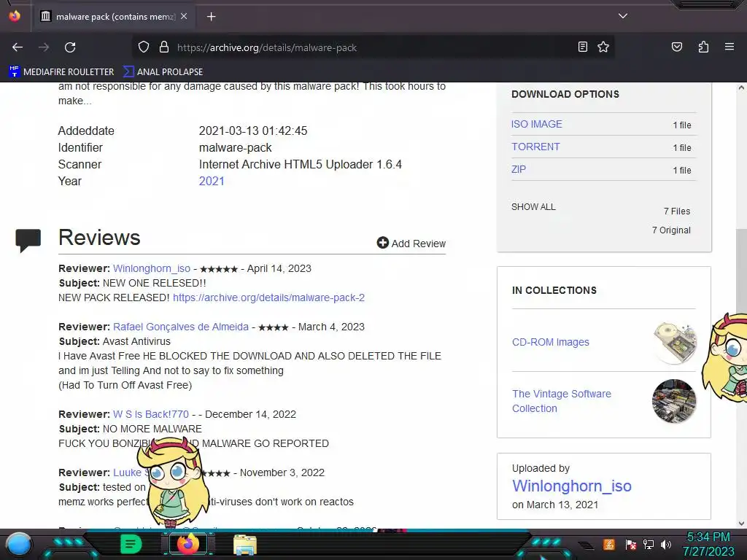
Task: Click taskbar clock 5:34 PM
Action: 708,537
